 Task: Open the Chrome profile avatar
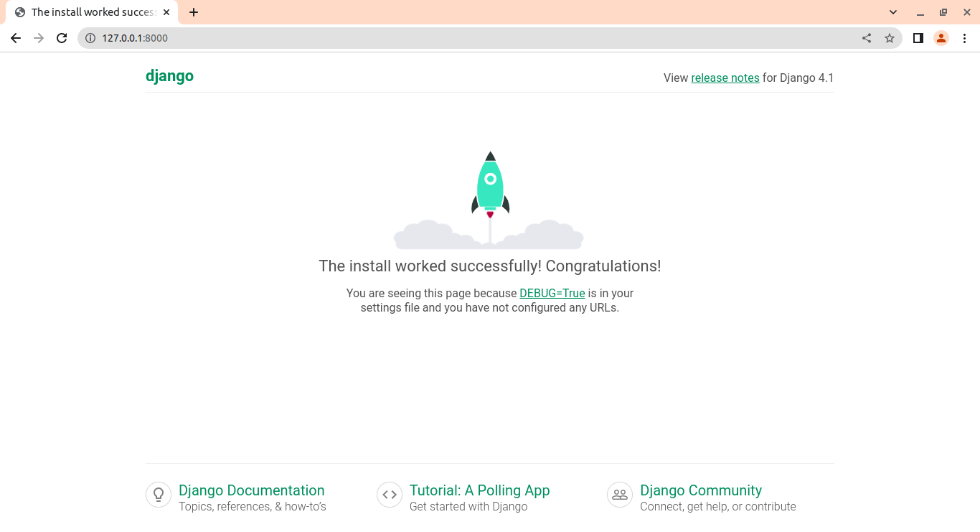[x=941, y=38]
